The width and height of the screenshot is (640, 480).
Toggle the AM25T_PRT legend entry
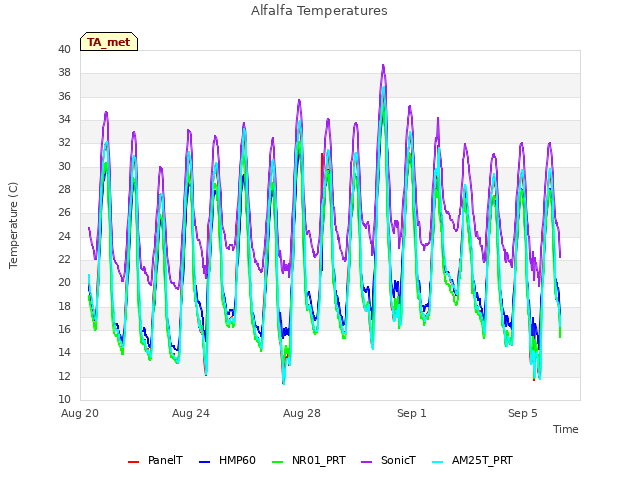click(472, 460)
